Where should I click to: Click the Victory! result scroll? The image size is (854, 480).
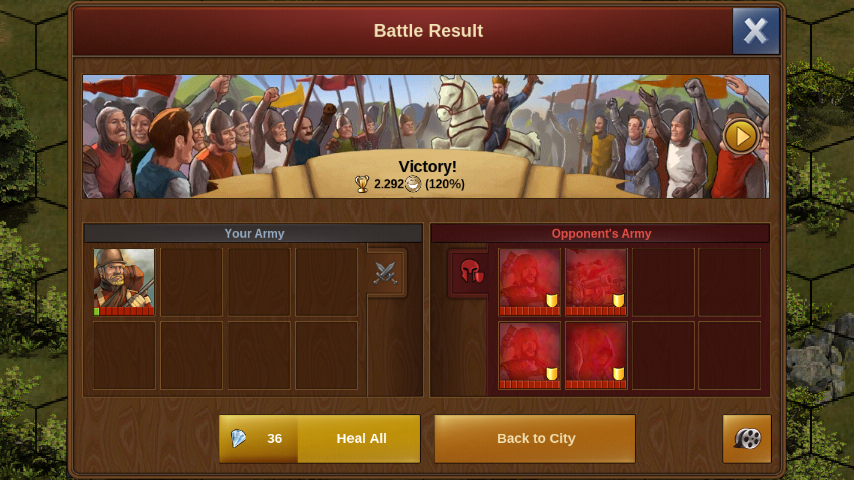tap(428, 175)
